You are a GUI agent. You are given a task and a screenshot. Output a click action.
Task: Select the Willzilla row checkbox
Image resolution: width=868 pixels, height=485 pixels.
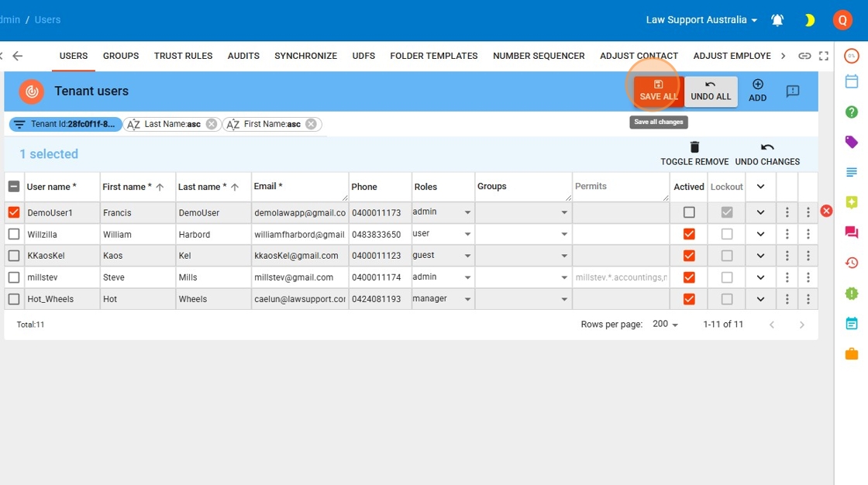tap(14, 234)
